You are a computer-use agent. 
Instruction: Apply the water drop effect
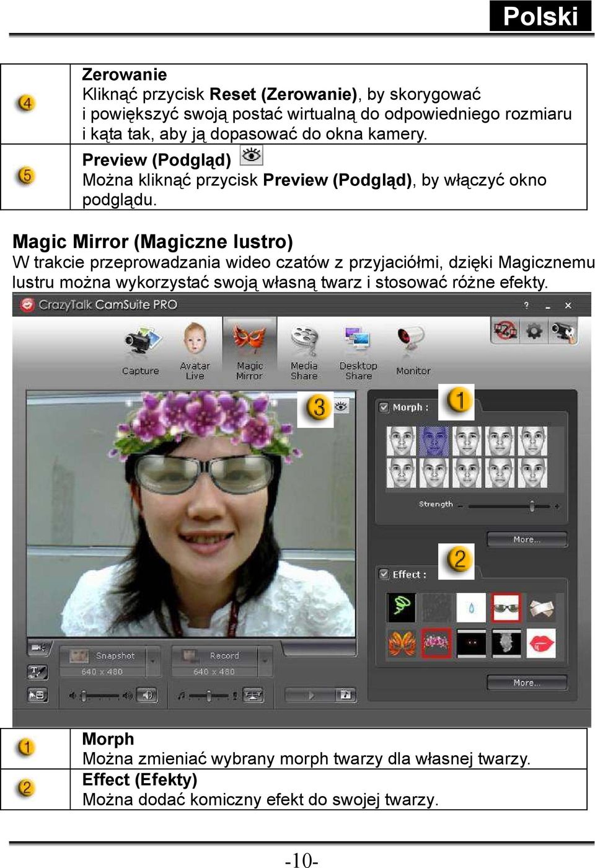471,608
